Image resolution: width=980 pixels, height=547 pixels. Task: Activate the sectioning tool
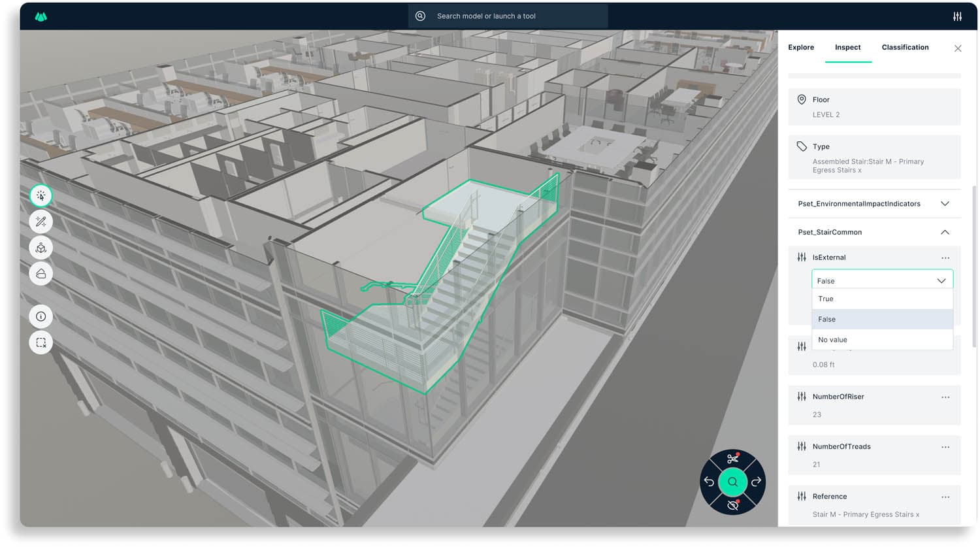click(x=41, y=273)
